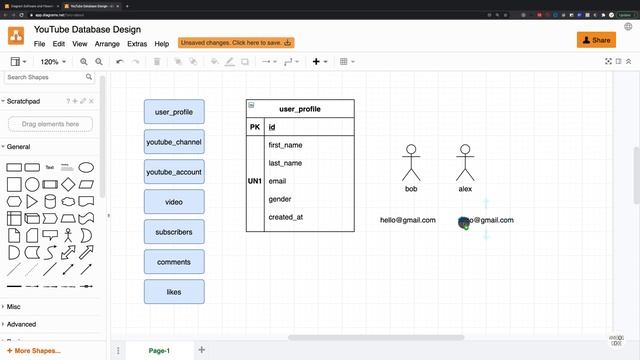This screenshot has width=640, height=360.
Task: Zoom in using the magnifier plus icon
Action: point(84,62)
